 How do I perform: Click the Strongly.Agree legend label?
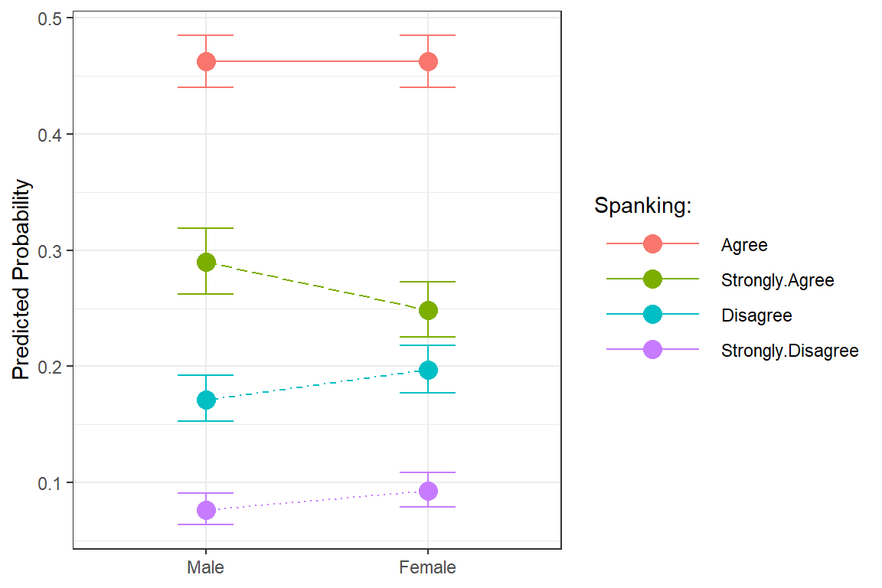[x=777, y=280]
